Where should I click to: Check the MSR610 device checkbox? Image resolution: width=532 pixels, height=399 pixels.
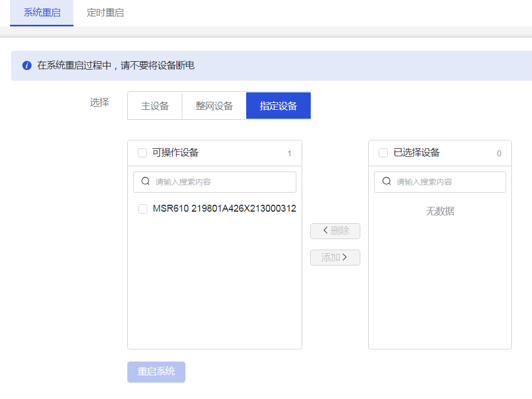[x=143, y=209]
